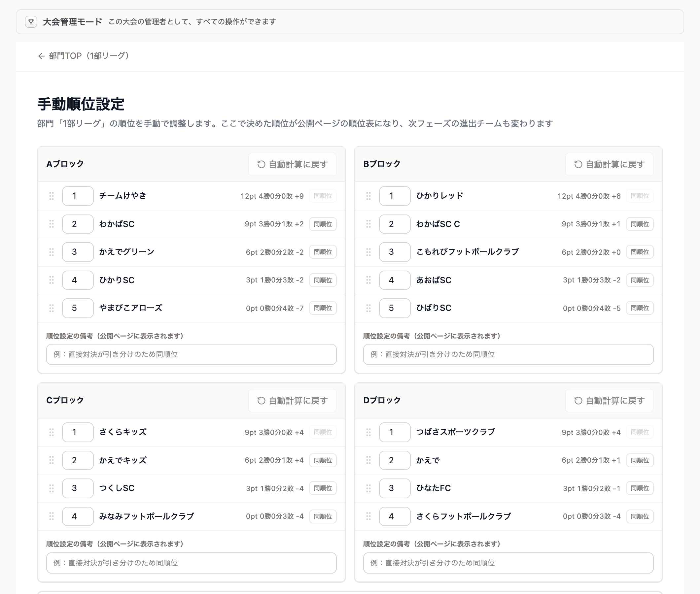700x594 pixels.
Task: Click the rank field for つくしSC
Action: 78,488
